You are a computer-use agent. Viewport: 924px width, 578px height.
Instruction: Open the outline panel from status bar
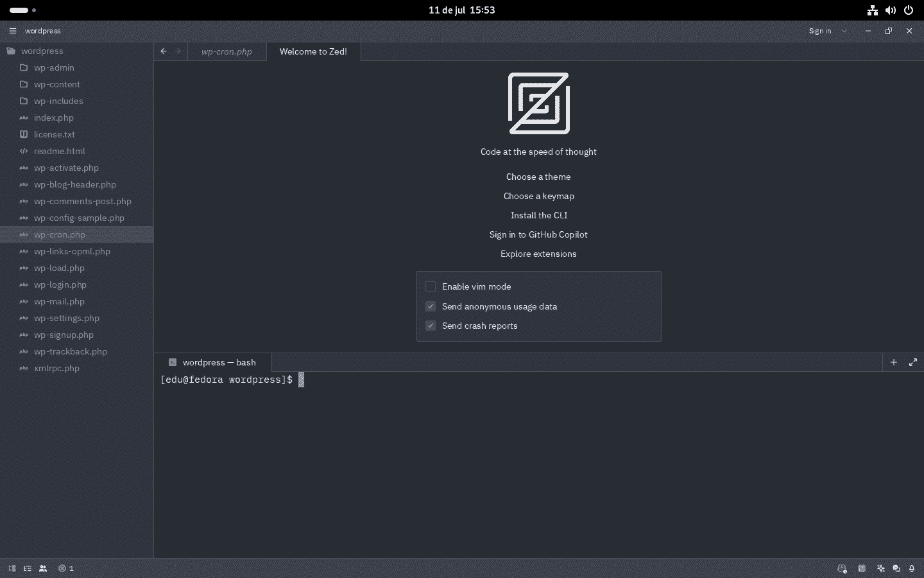click(28, 568)
